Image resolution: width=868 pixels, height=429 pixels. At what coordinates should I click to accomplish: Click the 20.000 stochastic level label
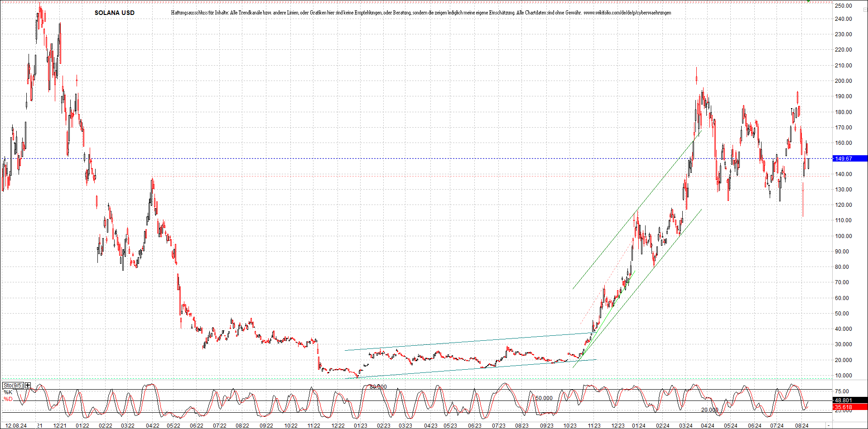pyautogui.click(x=710, y=410)
